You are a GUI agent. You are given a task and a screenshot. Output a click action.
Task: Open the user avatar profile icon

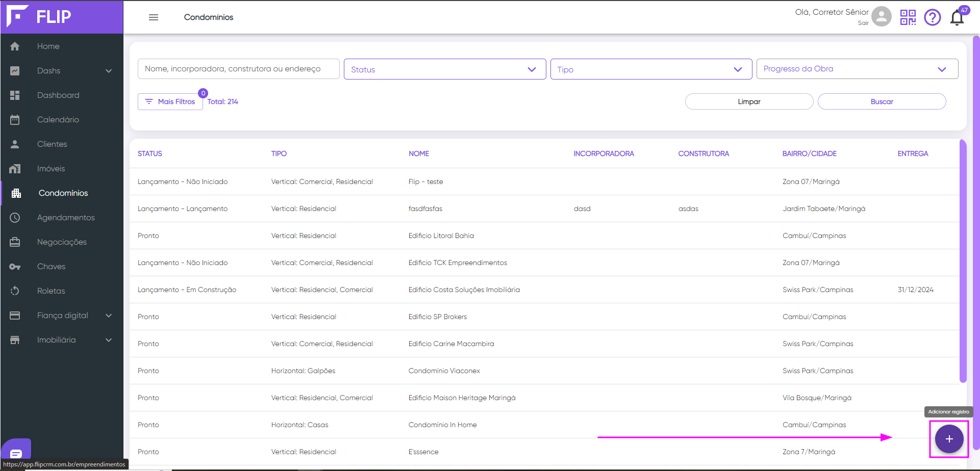[x=882, y=16]
